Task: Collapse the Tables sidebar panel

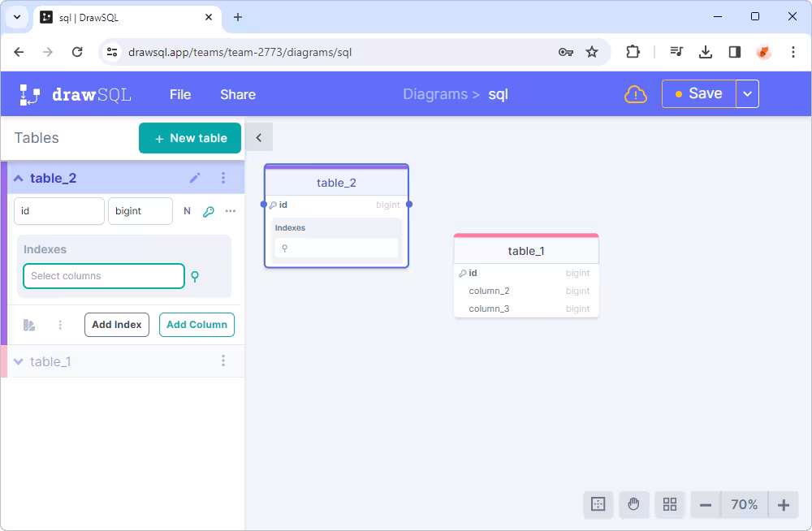Action: pos(259,138)
